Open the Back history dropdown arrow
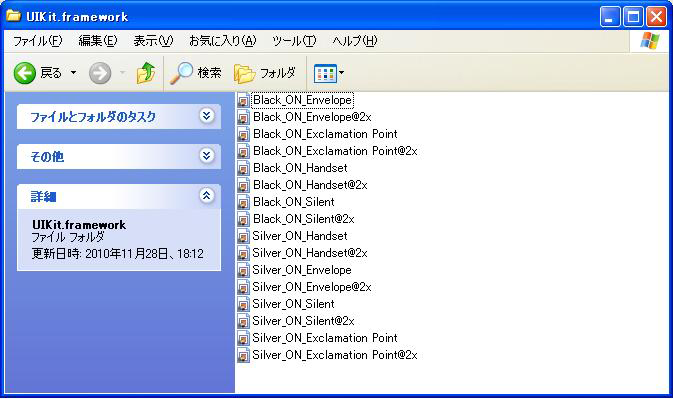673x399 pixels. (73, 73)
